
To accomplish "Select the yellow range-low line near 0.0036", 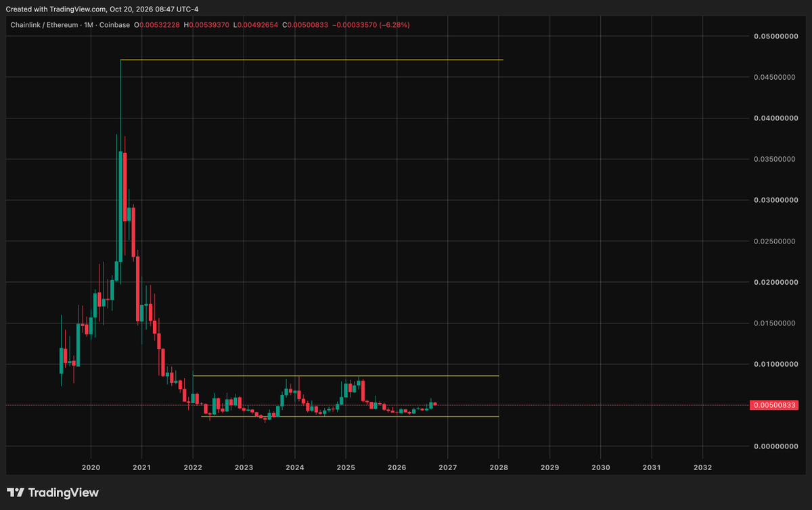I will 350,416.
